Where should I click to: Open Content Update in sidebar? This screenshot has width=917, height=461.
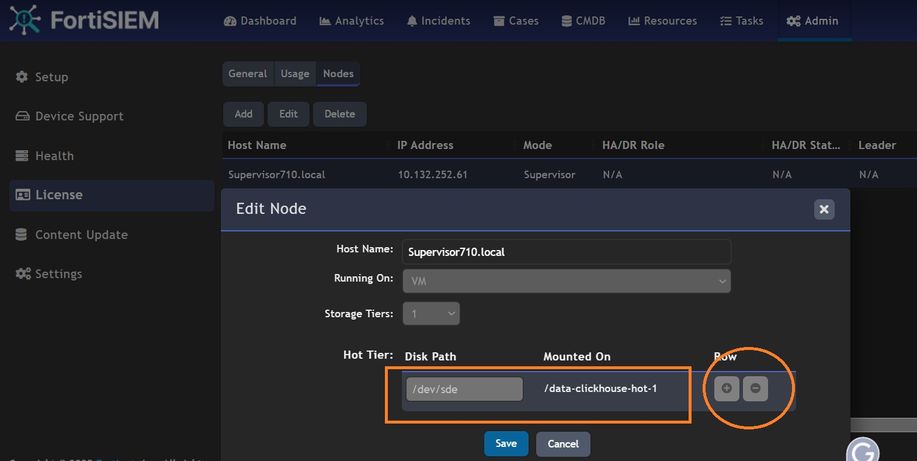[x=71, y=235]
